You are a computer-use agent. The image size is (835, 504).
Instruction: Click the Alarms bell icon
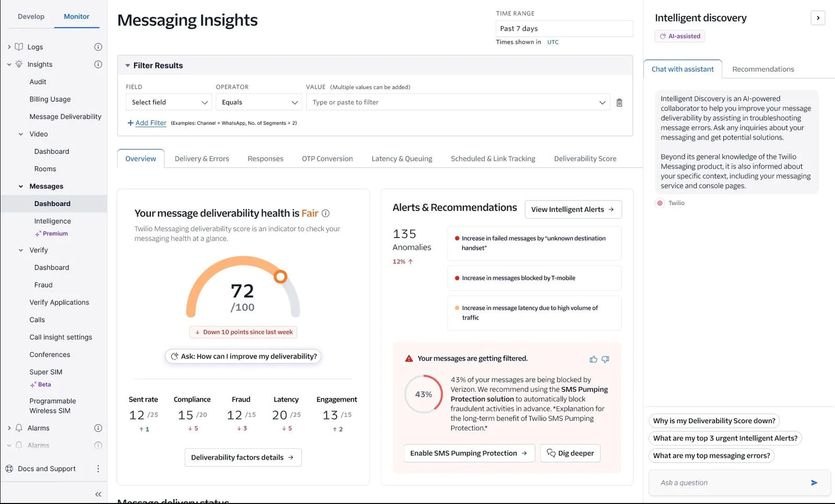click(x=19, y=428)
